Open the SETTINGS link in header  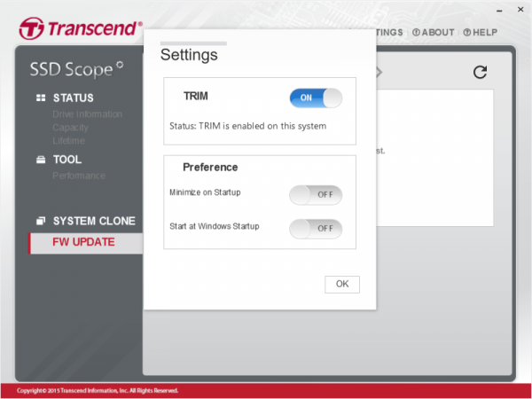point(388,33)
